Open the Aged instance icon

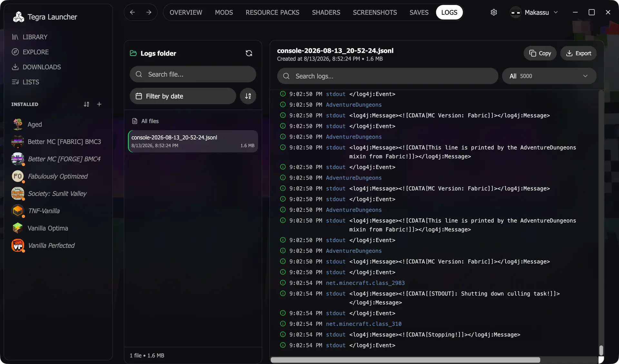point(18,124)
